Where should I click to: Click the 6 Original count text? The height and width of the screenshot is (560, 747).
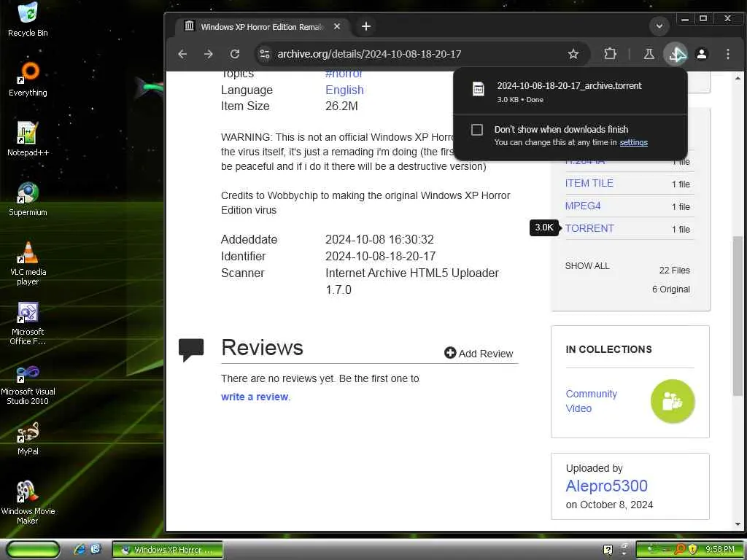pos(671,289)
